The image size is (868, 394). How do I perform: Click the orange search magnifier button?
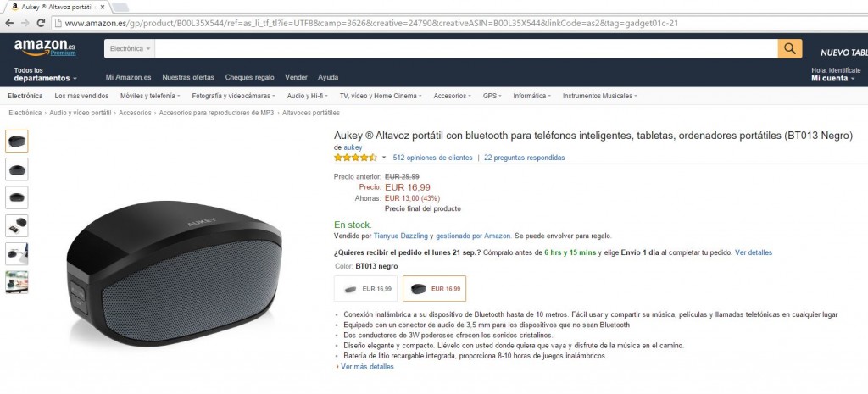point(789,49)
